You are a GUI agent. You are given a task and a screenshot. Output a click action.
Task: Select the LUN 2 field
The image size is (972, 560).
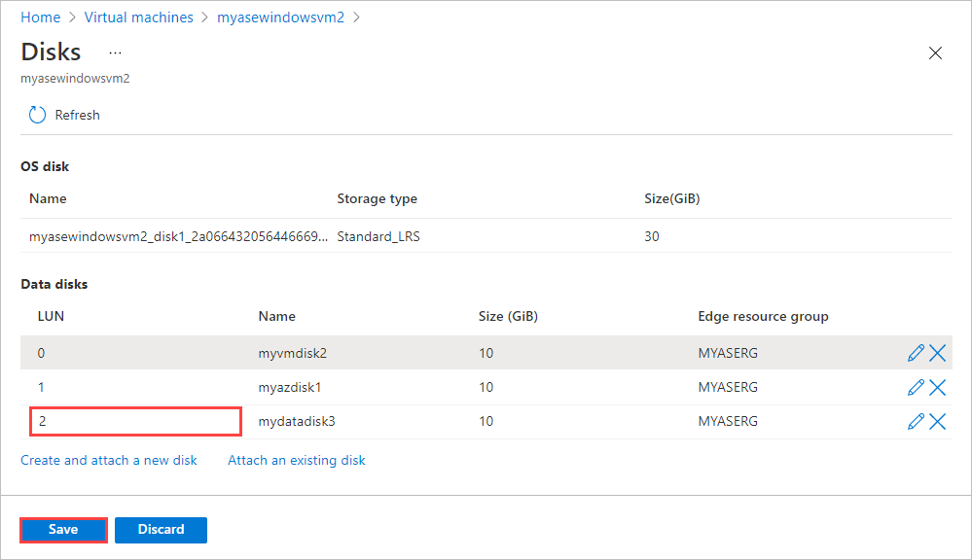[135, 421]
